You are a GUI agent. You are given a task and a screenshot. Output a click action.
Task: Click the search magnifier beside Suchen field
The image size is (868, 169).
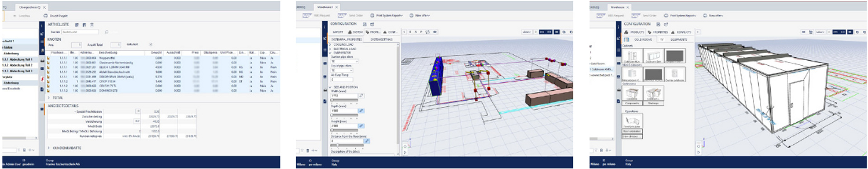106,32
